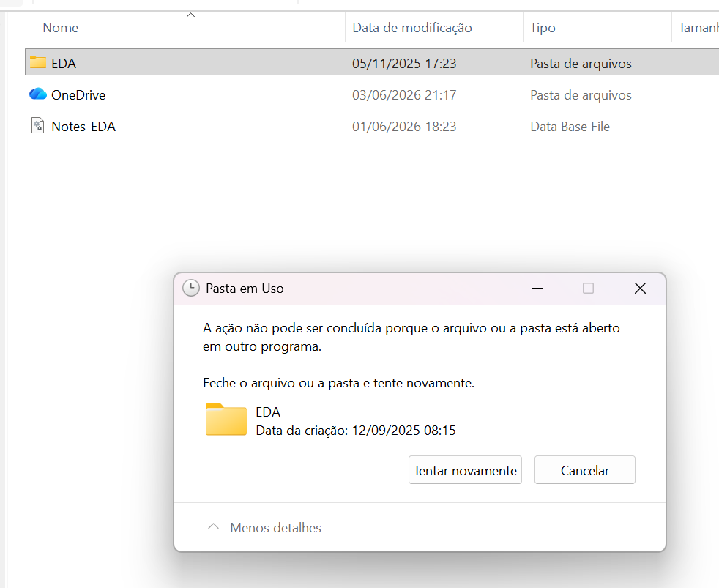
Task: Click Data da criação 12/09/2025 08:15 text
Action: pyautogui.click(x=355, y=431)
